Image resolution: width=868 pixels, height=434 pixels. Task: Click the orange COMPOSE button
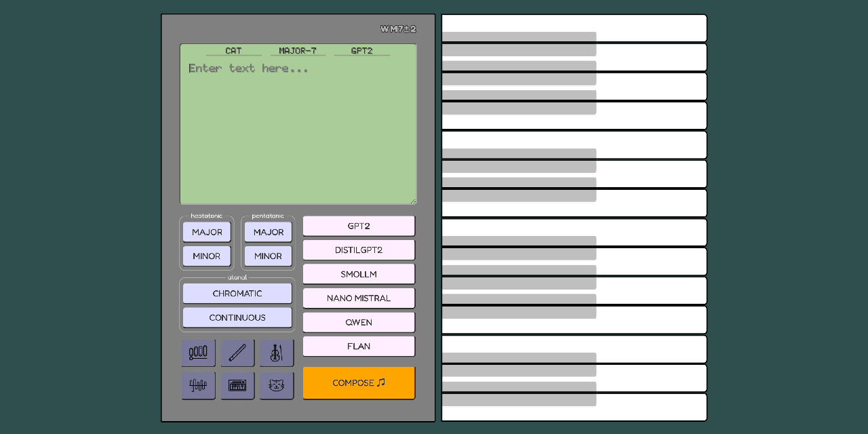359,382
